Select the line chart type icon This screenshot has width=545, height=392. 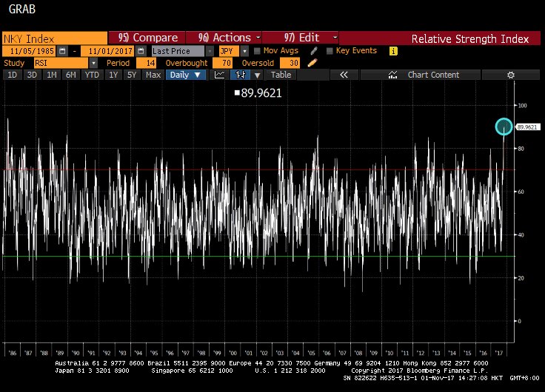(x=219, y=75)
